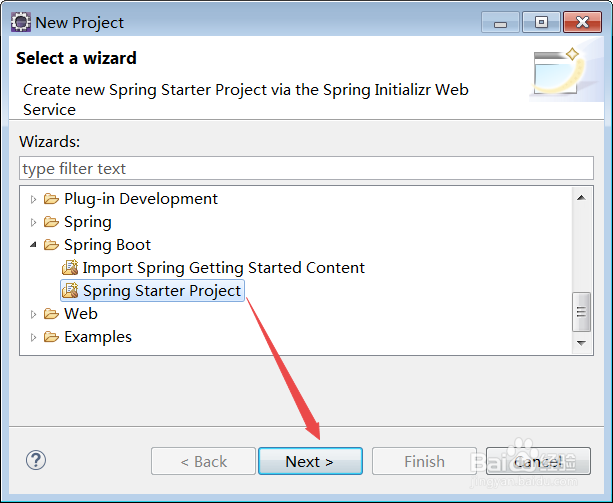Screen dimensions: 613x503
Task: Select Import Spring Getting Started Content
Action: tap(223, 268)
